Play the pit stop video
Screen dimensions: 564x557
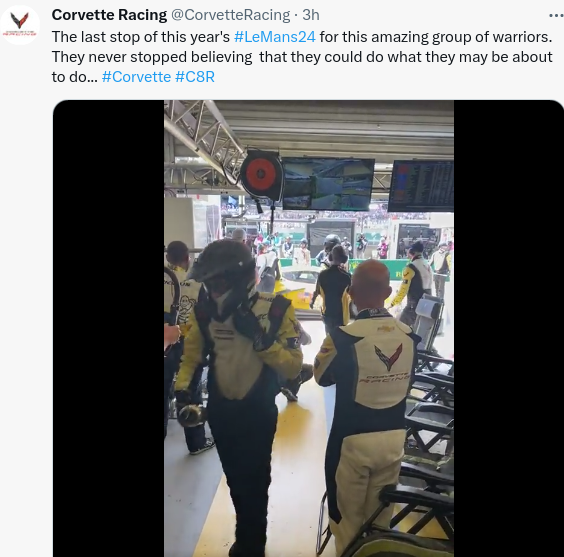[309, 328]
